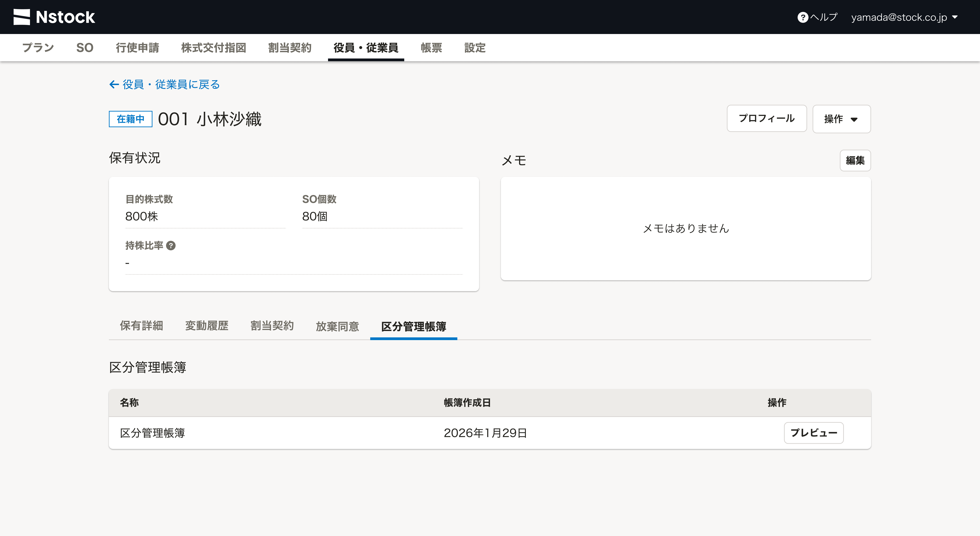Select 割当契約 in top navigation
980x536 pixels.
pos(289,48)
